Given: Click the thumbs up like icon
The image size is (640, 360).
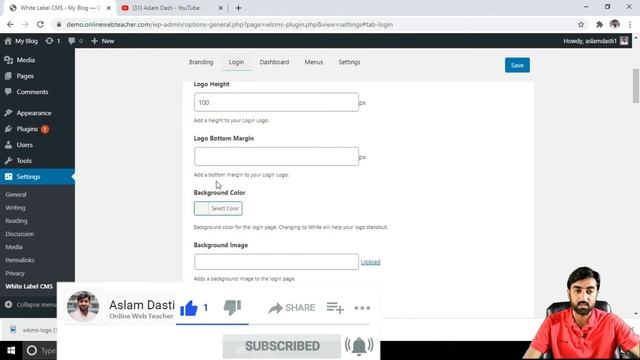Looking at the screenshot, I should [189, 308].
